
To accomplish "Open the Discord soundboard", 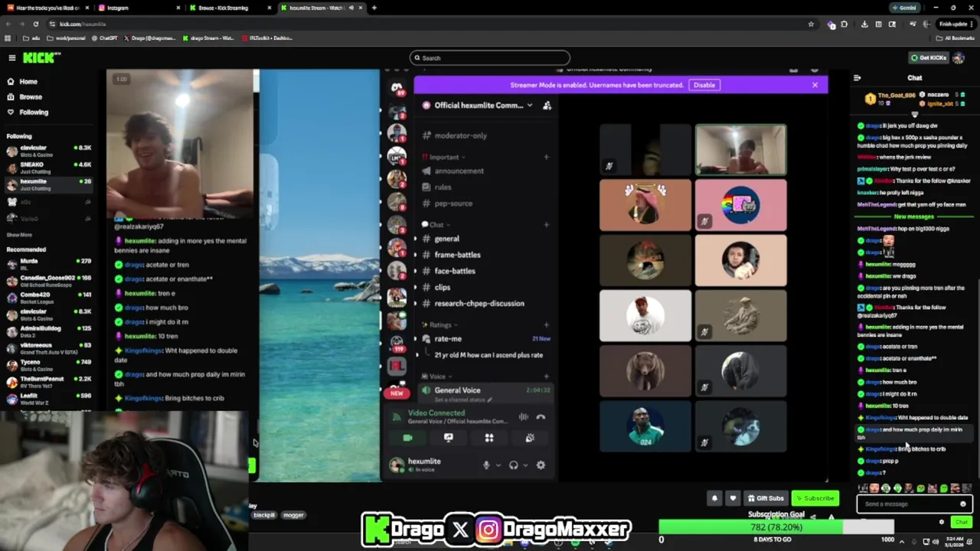I will [x=530, y=438].
